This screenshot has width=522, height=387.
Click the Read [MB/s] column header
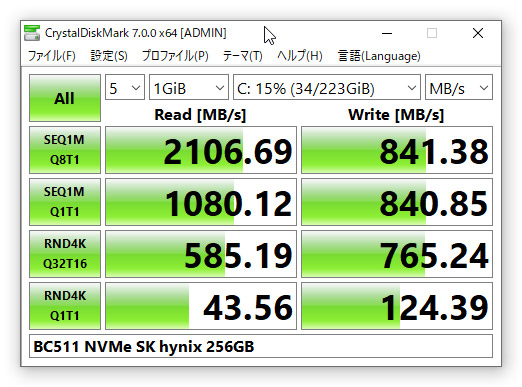pos(200,115)
